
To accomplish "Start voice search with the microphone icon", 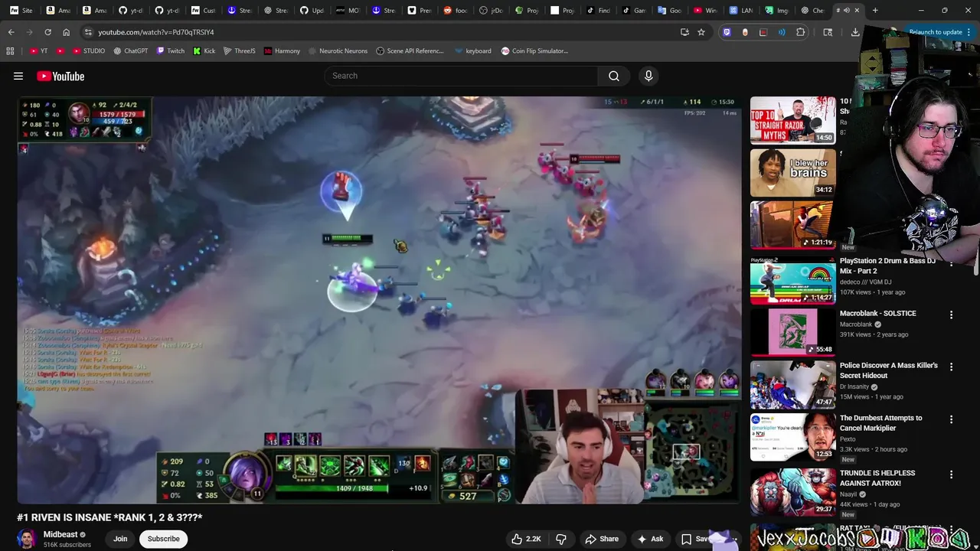I will [x=648, y=76].
